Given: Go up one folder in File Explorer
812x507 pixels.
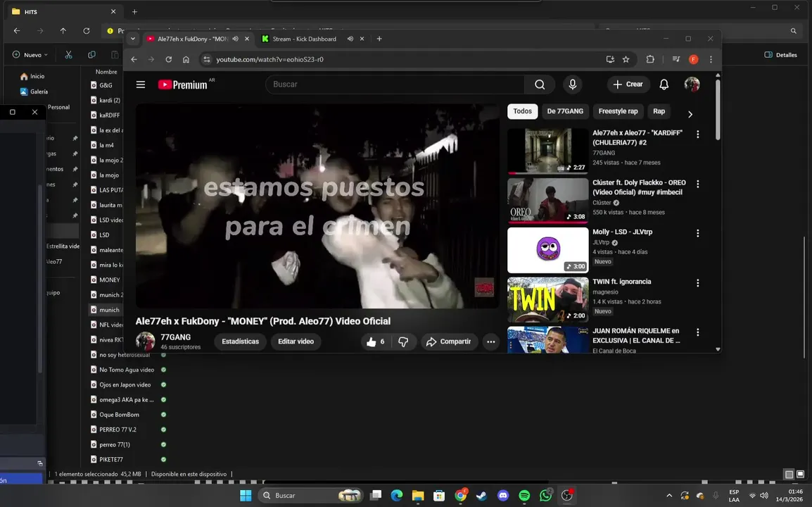Looking at the screenshot, I should point(63,31).
